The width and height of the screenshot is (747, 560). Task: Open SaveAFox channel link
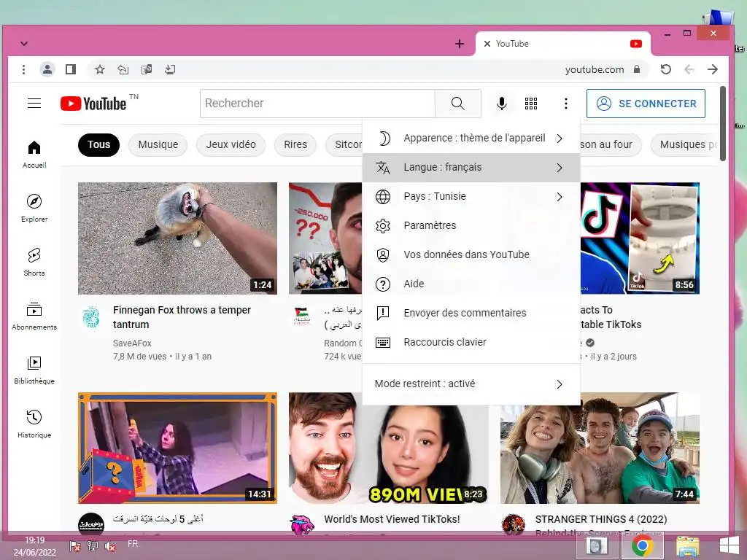(132, 343)
